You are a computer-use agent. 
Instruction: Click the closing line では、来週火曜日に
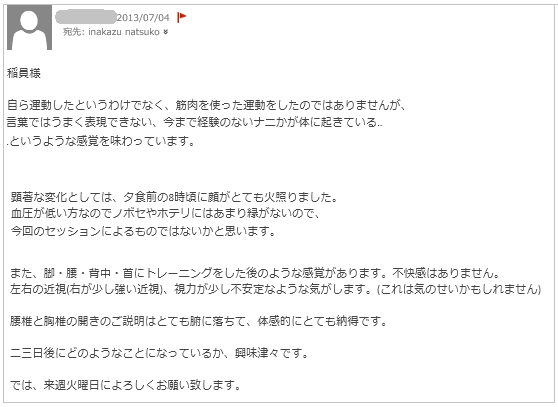click(126, 385)
